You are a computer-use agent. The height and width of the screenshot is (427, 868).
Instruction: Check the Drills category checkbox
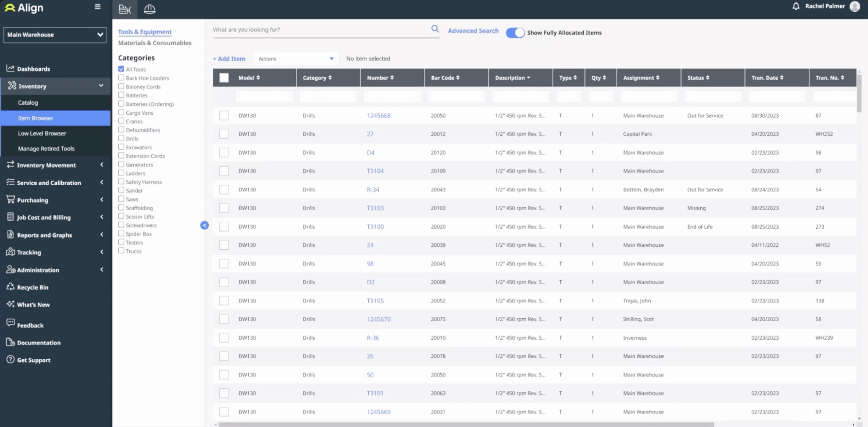[121, 138]
